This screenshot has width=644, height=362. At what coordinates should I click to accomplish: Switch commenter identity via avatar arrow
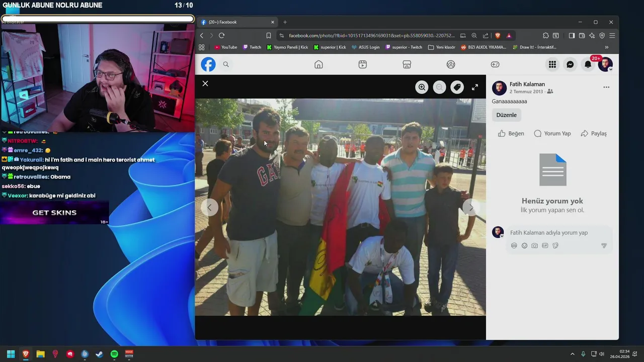[x=502, y=236]
